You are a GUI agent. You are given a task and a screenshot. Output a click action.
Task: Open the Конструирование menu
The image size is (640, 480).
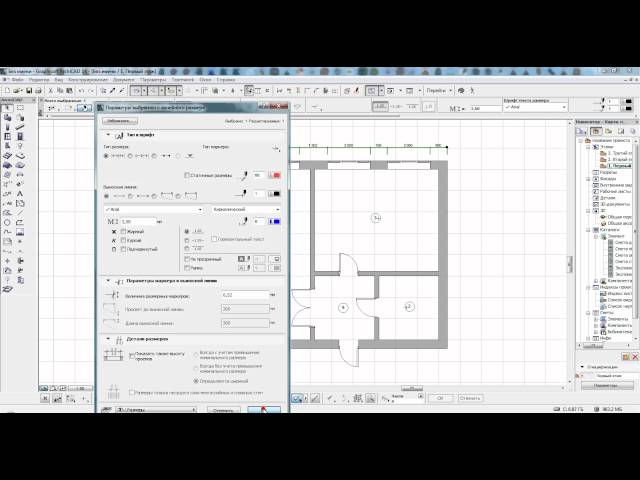click(88, 80)
